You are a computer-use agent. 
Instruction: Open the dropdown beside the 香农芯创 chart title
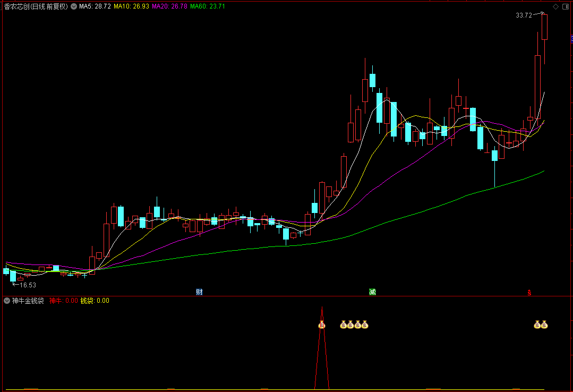[74, 6]
